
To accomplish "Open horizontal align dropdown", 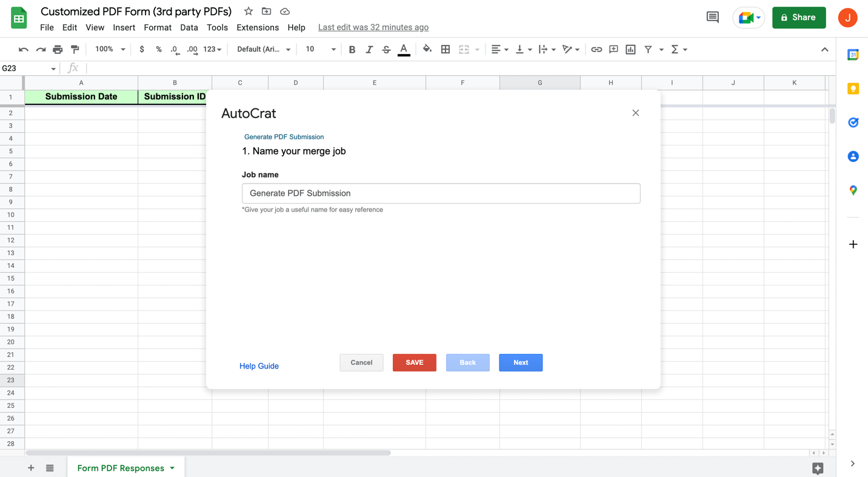I will [499, 50].
